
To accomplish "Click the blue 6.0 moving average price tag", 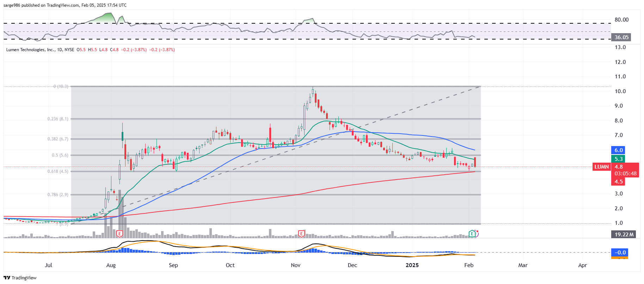I will coord(619,150).
